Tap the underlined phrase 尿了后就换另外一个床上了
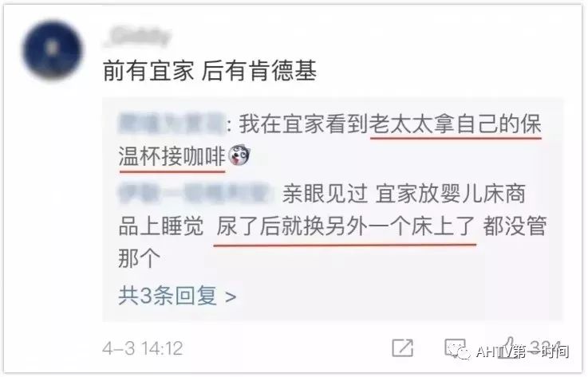The height and width of the screenshot is (377, 588). (x=345, y=226)
